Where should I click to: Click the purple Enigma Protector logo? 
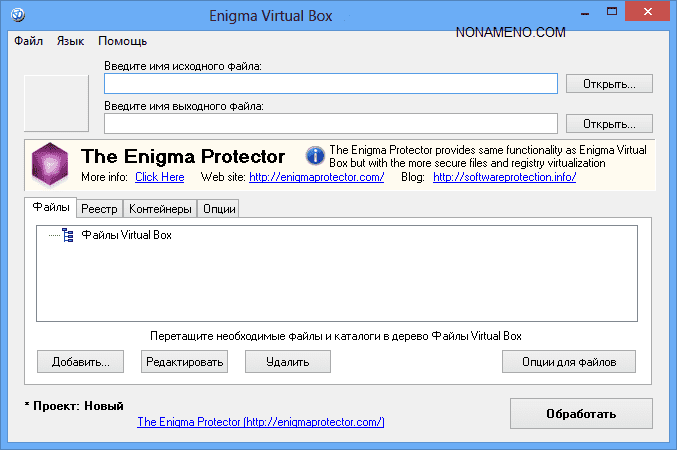click(x=50, y=163)
